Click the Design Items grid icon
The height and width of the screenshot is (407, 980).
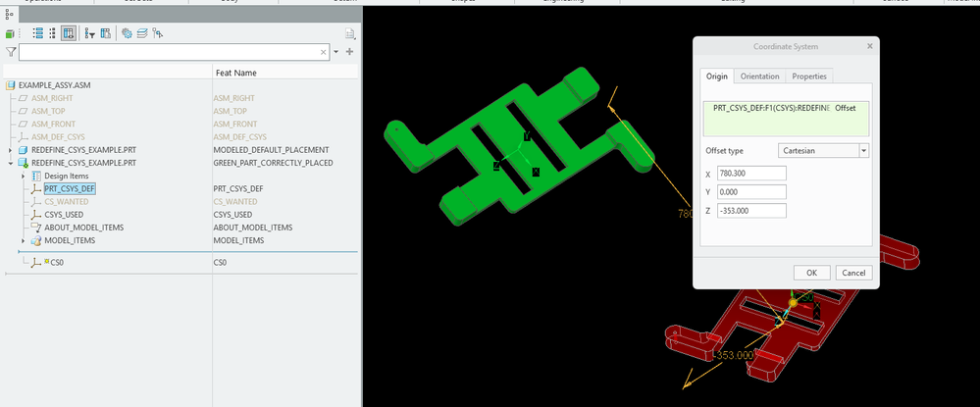click(x=35, y=177)
